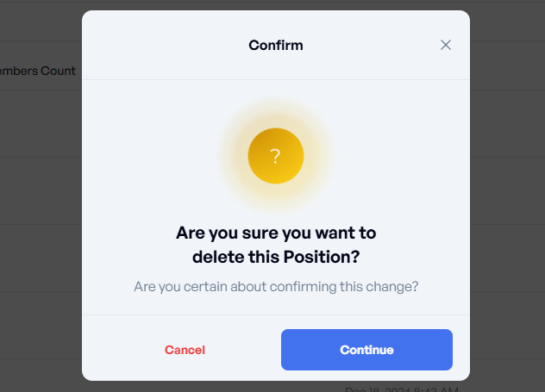Click the divider line below the Confirm title
The image size is (545, 392).
click(275, 80)
